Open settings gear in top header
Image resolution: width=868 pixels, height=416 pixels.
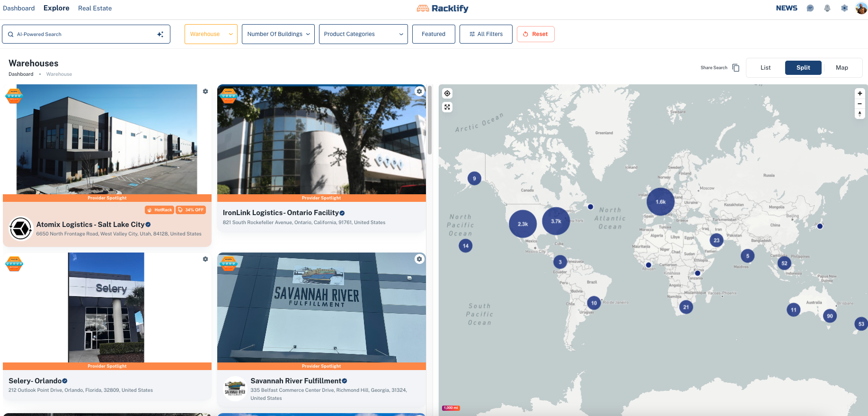(x=844, y=8)
